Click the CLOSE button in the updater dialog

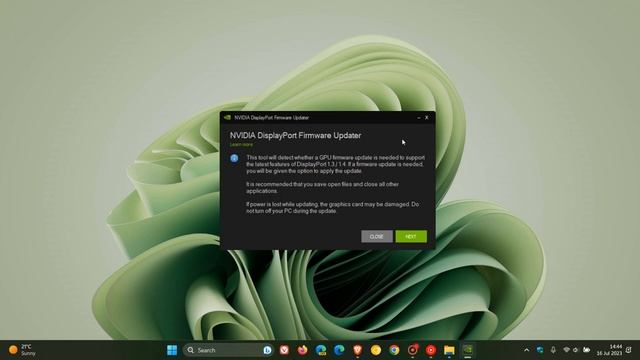pos(376,236)
